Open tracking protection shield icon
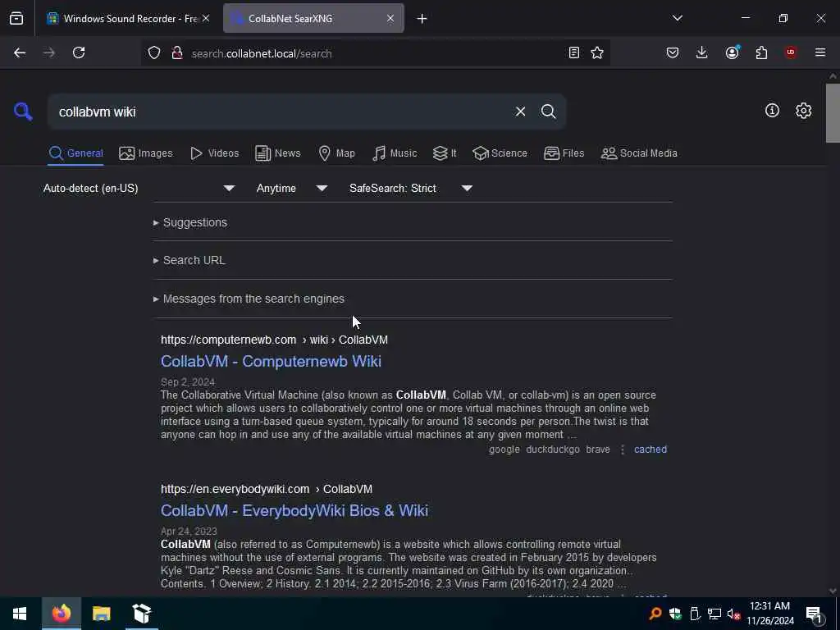Screen dimensions: 840x630 (154, 52)
